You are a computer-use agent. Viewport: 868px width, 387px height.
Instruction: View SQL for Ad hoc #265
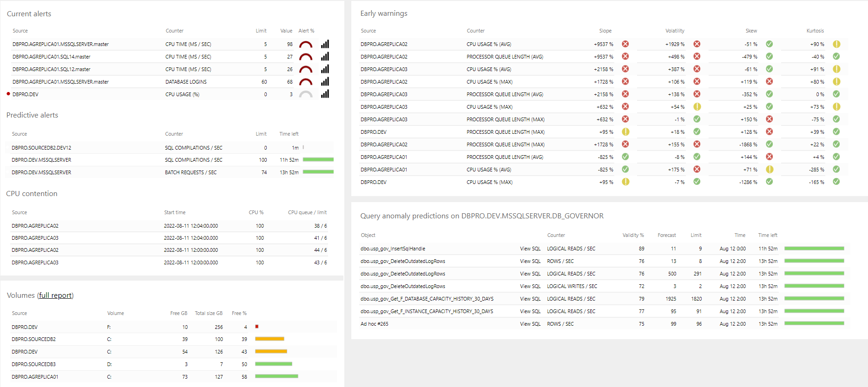point(530,324)
